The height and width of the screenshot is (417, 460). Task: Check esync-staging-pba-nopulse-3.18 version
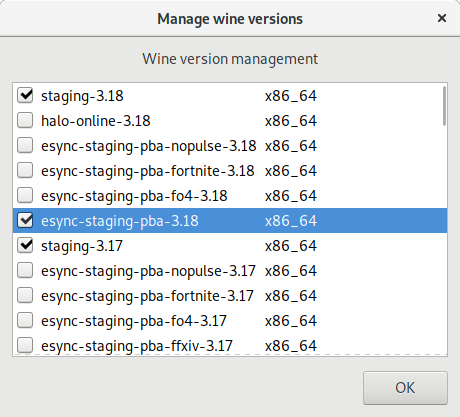[x=25, y=146]
